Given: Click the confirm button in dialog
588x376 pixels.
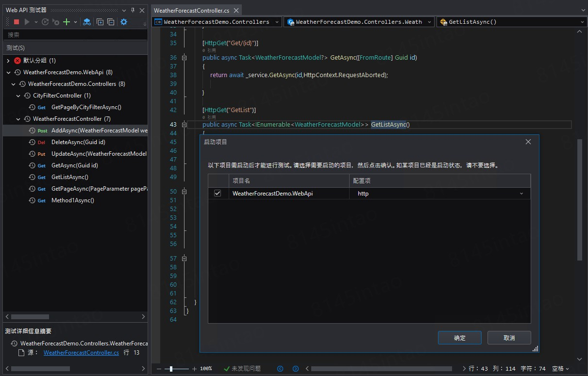Looking at the screenshot, I should pos(460,338).
